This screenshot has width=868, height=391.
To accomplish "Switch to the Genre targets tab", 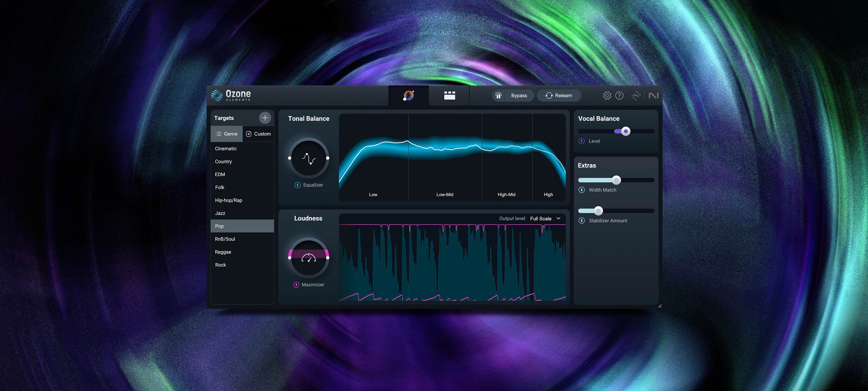I will click(227, 134).
